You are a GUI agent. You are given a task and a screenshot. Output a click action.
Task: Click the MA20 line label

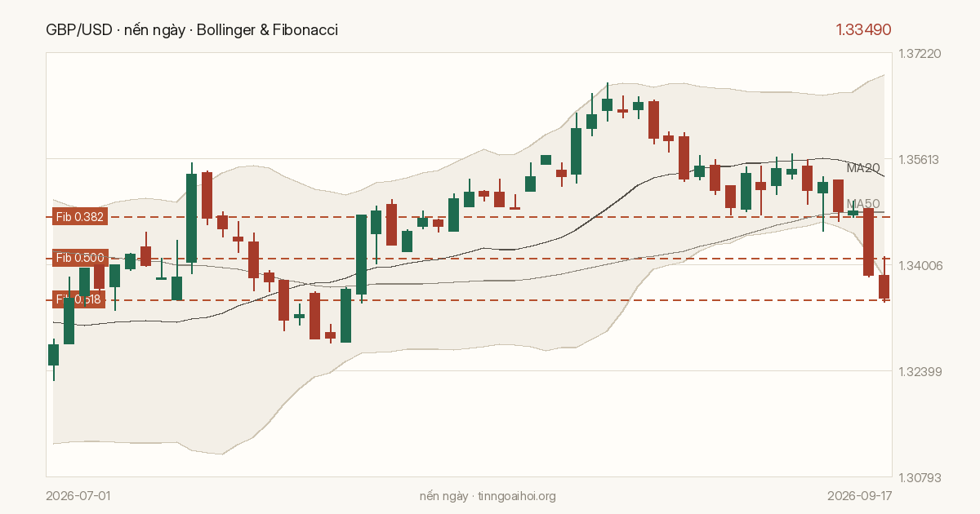(x=863, y=168)
